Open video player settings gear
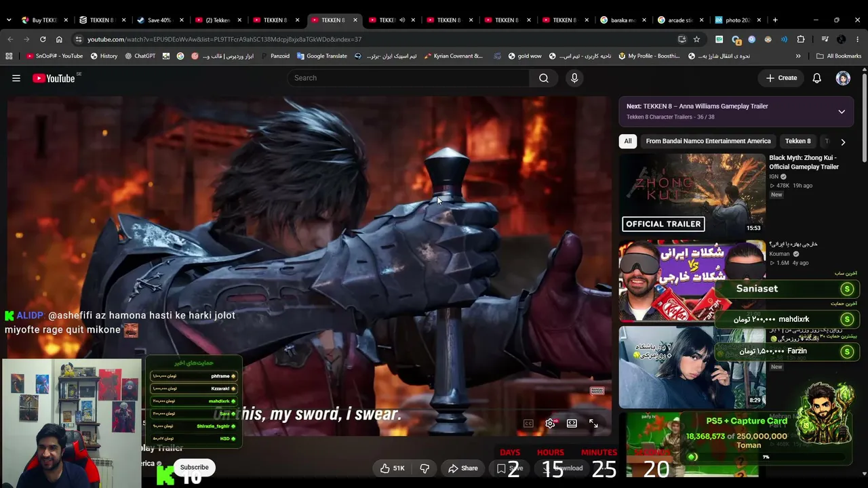 click(550, 424)
